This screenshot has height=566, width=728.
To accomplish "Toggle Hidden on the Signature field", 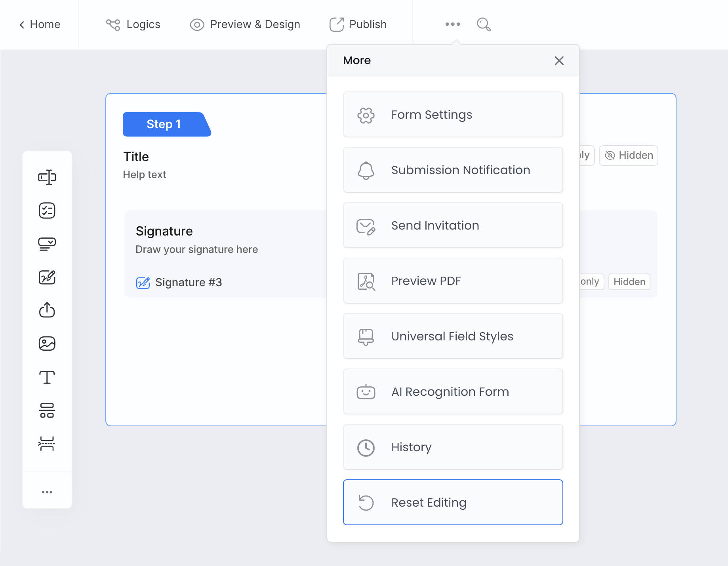I will coord(629,282).
